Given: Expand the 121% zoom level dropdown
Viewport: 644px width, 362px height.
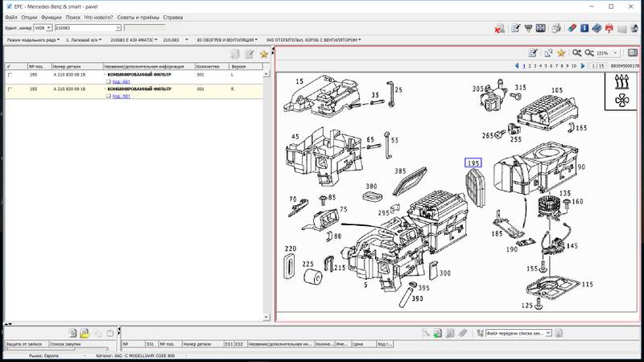Looking at the screenshot, I should (613, 53).
